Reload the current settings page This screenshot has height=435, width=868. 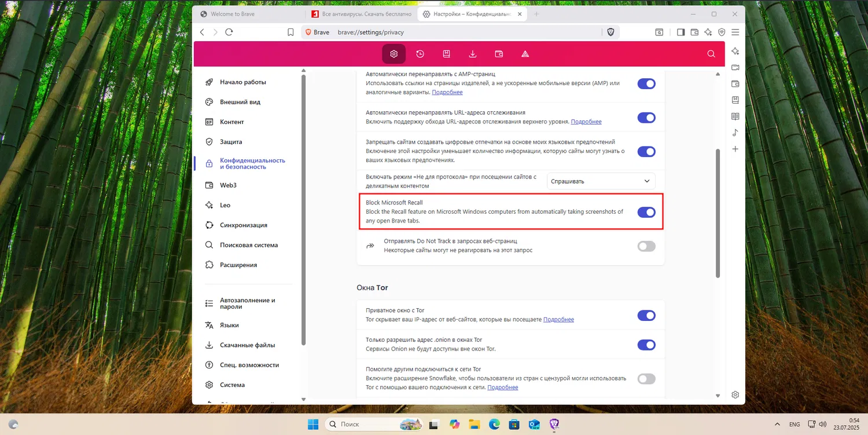(229, 32)
